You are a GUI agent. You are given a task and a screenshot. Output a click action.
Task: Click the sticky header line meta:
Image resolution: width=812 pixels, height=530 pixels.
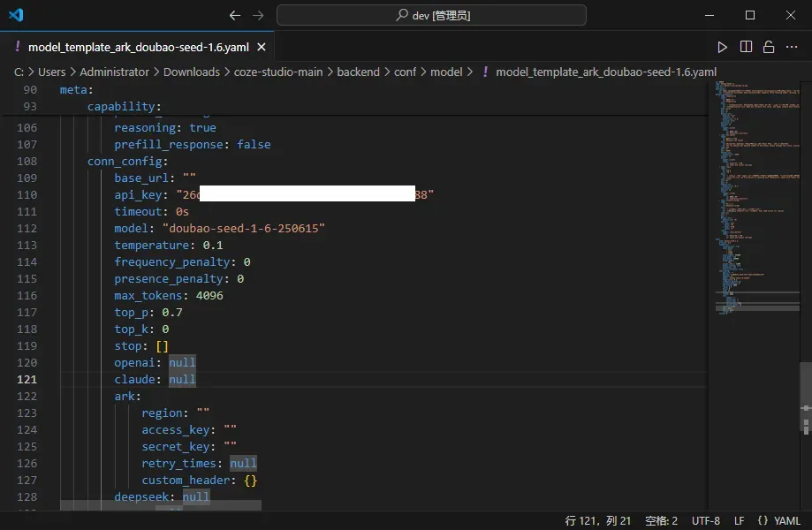[x=76, y=89]
